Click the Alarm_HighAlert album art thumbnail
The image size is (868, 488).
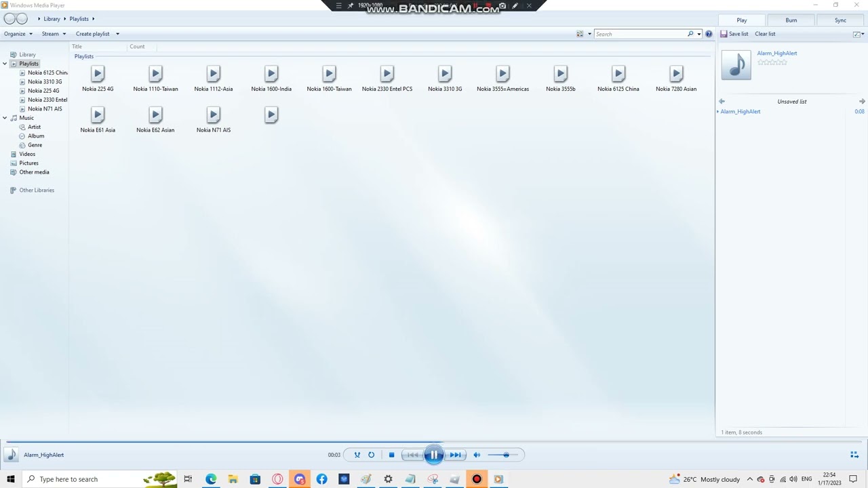736,65
